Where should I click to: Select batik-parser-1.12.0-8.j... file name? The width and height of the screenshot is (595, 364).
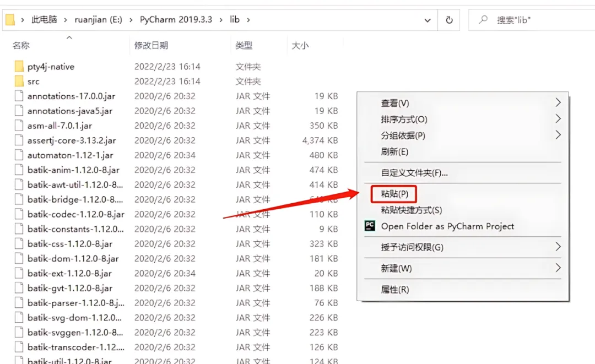click(76, 303)
